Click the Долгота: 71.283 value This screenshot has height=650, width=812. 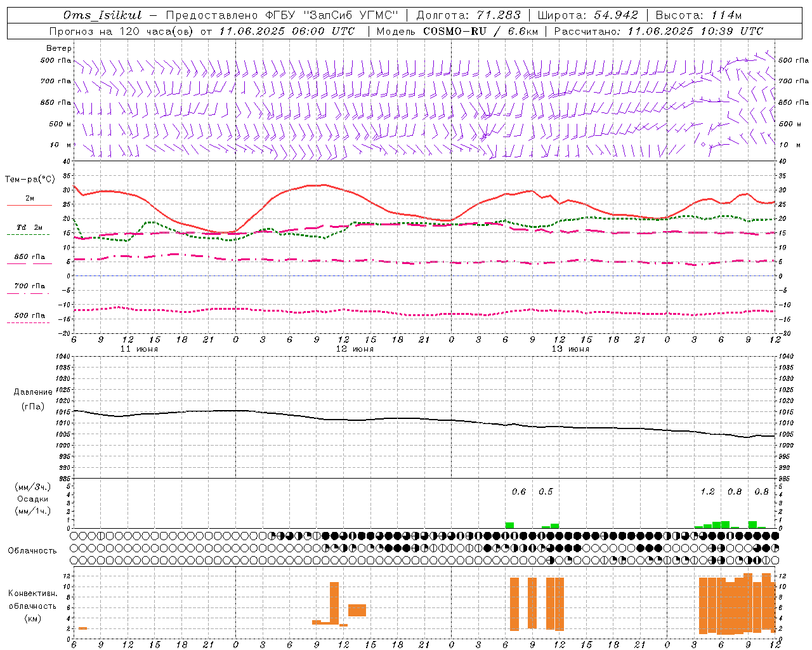pos(468,15)
